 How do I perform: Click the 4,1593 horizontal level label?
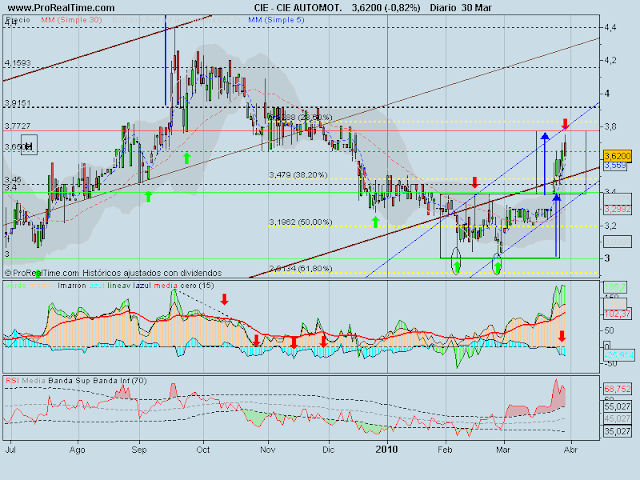coord(18,63)
